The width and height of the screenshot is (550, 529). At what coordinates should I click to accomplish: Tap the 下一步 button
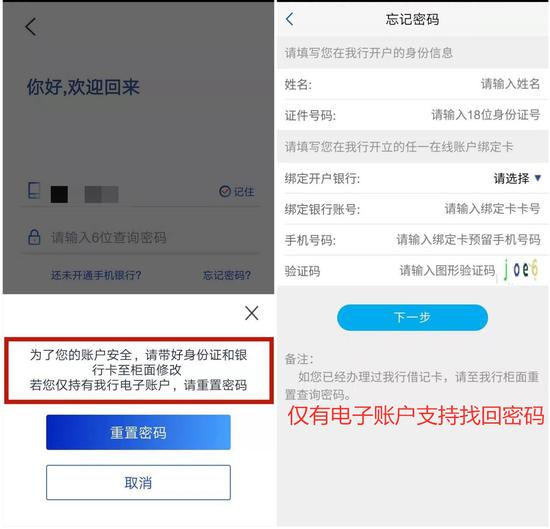click(x=412, y=317)
